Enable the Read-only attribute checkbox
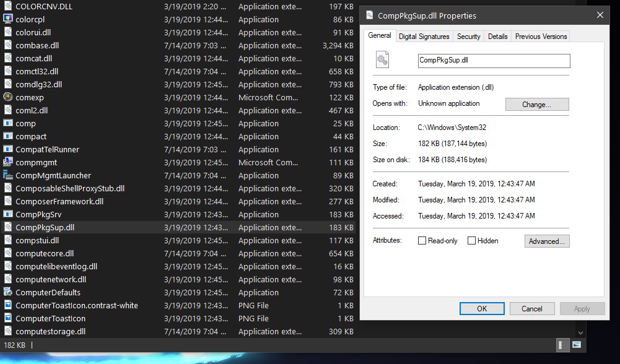Viewport: 620px width, 364px height. coord(422,241)
